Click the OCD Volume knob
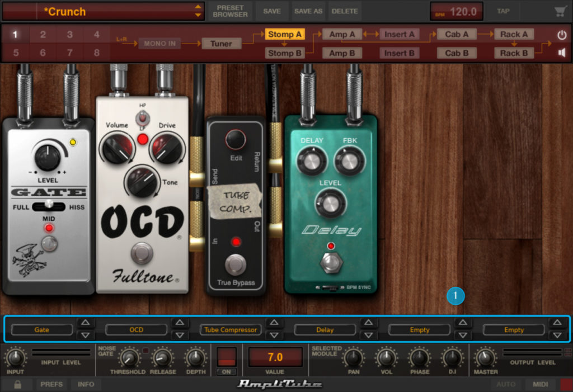The image size is (573, 392). [x=118, y=149]
